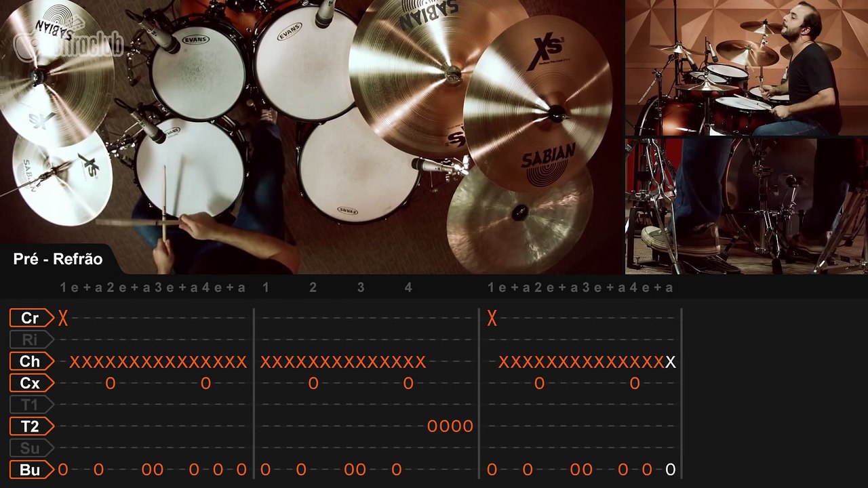Screen dimensions: 868x488
Task: Click the foot pedal camera thumbnail
Action: click(747, 206)
